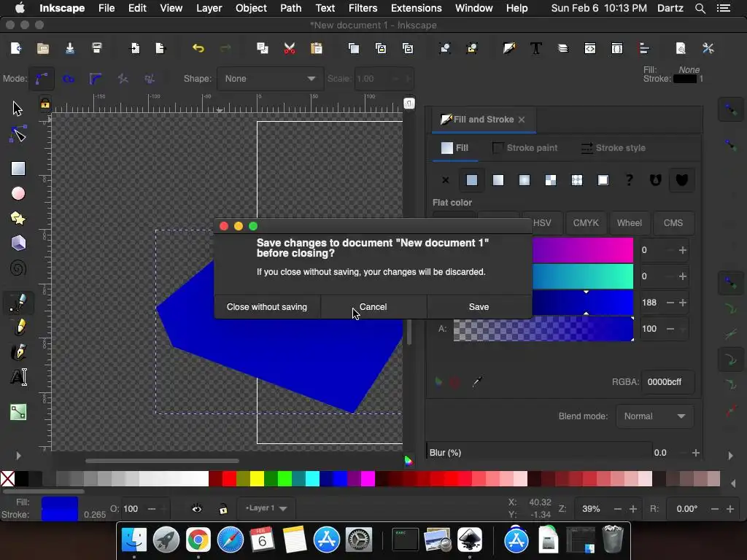Select the 3D box tool
Viewport: 747px width, 560px height.
[x=18, y=244]
